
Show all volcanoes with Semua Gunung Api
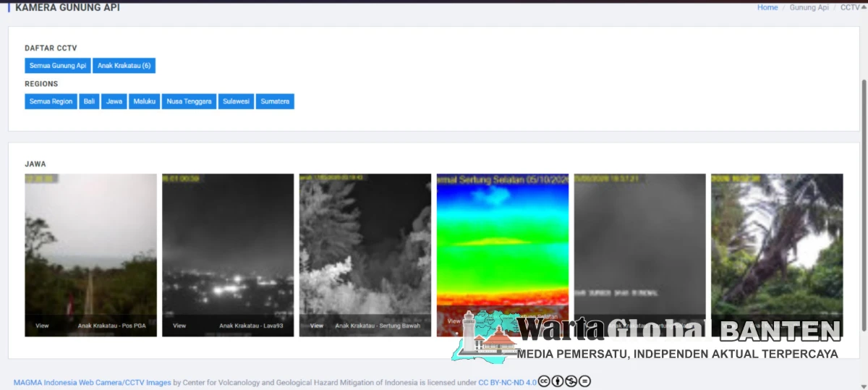[x=58, y=66]
